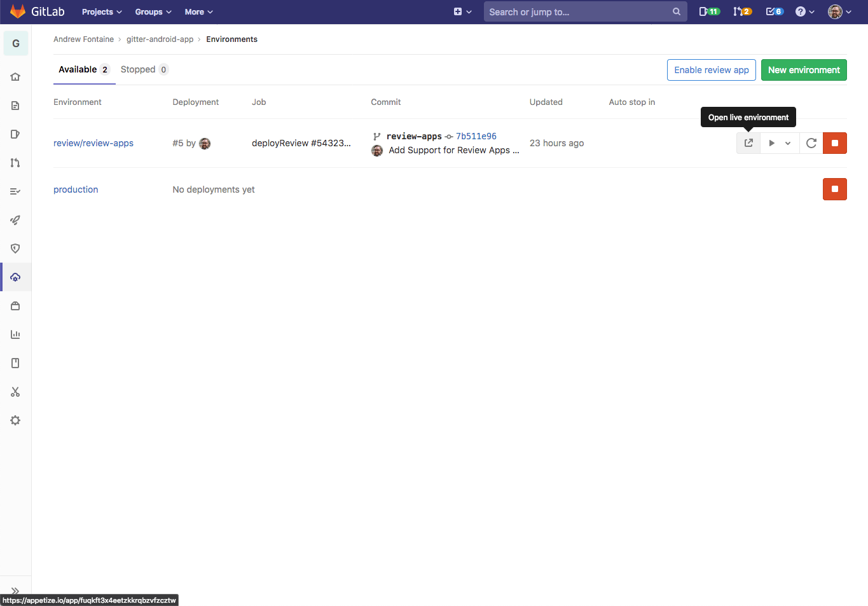Click the Operations rocket icon
Image resolution: width=868 pixels, height=606 pixels.
15,220
